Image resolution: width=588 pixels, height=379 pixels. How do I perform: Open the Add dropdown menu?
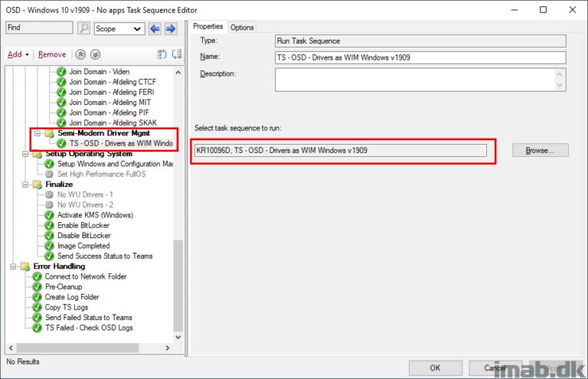pyautogui.click(x=18, y=54)
